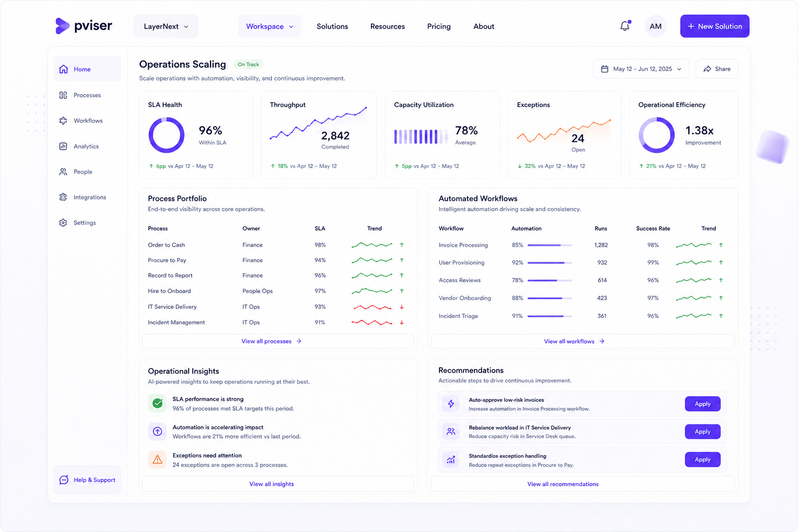Click the Home house icon in sidebar

tap(63, 69)
